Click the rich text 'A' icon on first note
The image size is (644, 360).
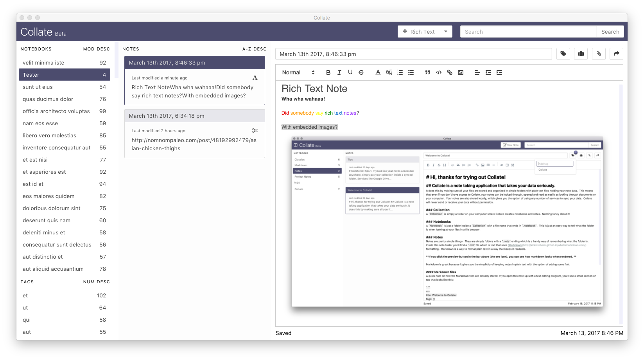pyautogui.click(x=255, y=78)
